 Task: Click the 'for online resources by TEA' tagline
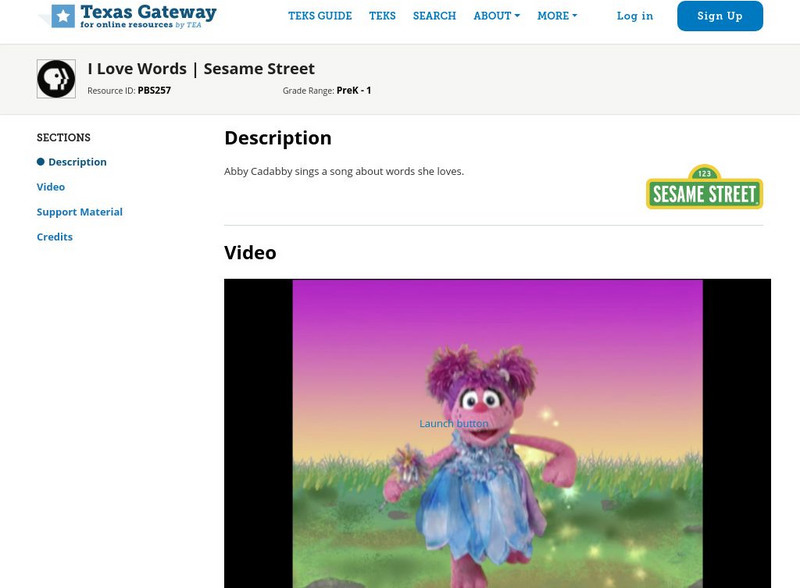click(x=141, y=24)
